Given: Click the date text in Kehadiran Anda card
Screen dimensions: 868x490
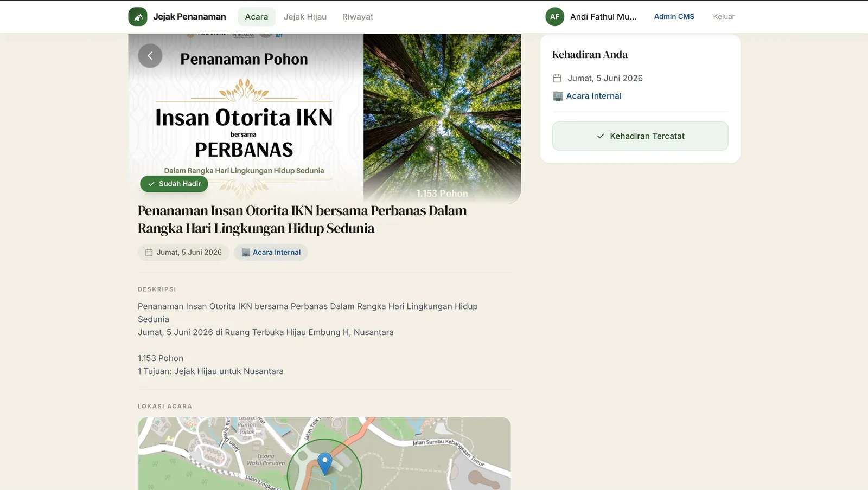Looking at the screenshot, I should 605,78.
